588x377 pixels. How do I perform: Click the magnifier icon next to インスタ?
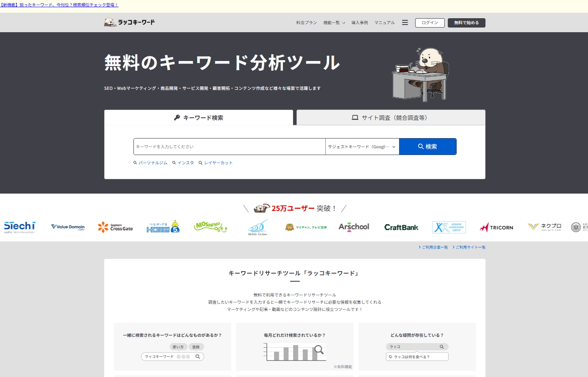174,163
